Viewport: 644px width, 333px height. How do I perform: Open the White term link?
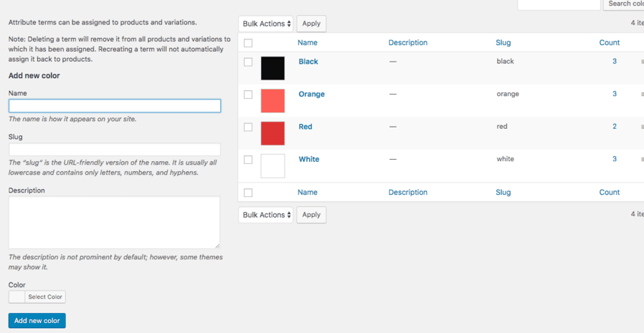(309, 159)
